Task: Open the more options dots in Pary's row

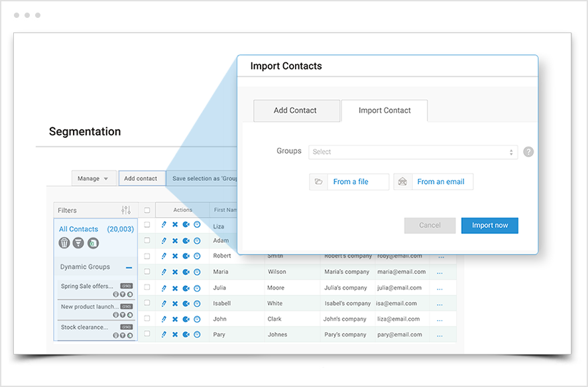Action: point(440,335)
